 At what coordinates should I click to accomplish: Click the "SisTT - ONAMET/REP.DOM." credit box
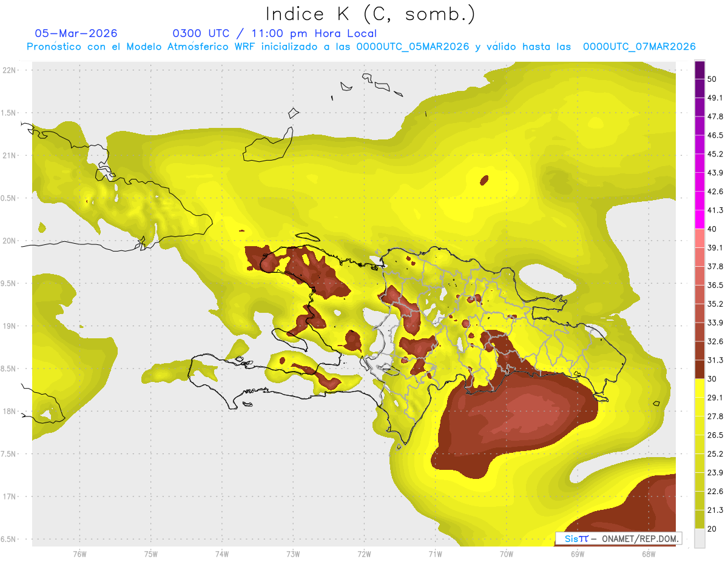619,538
